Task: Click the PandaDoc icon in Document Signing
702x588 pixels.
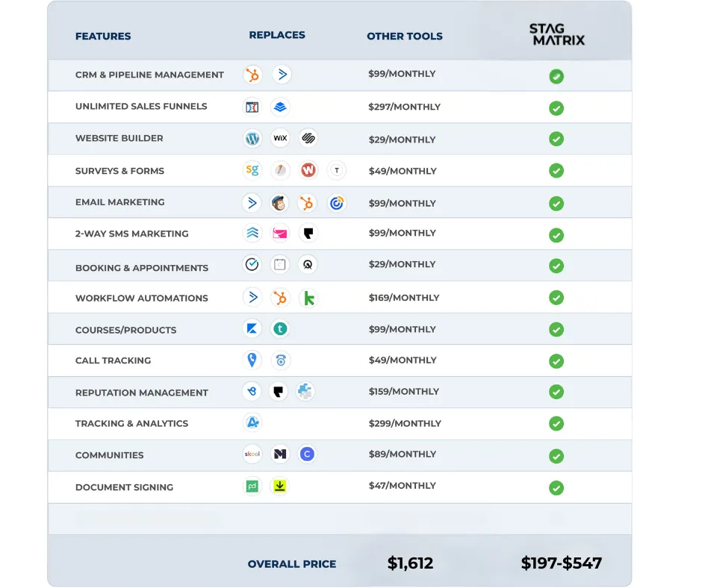Action: coord(252,486)
